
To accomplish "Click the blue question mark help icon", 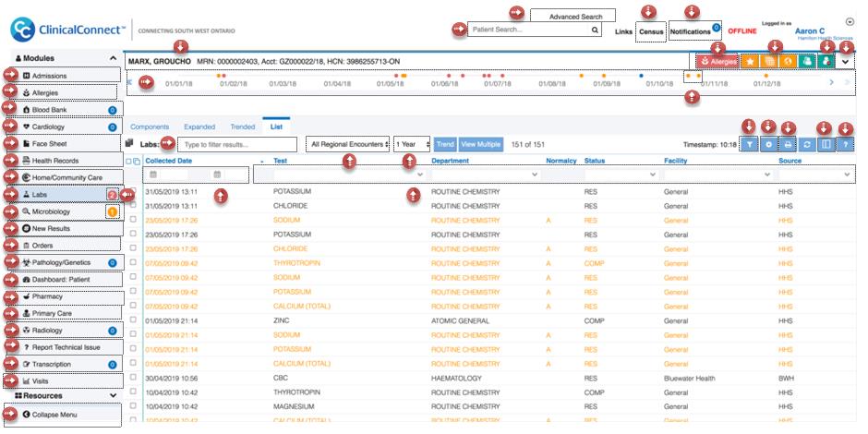I will 845,144.
